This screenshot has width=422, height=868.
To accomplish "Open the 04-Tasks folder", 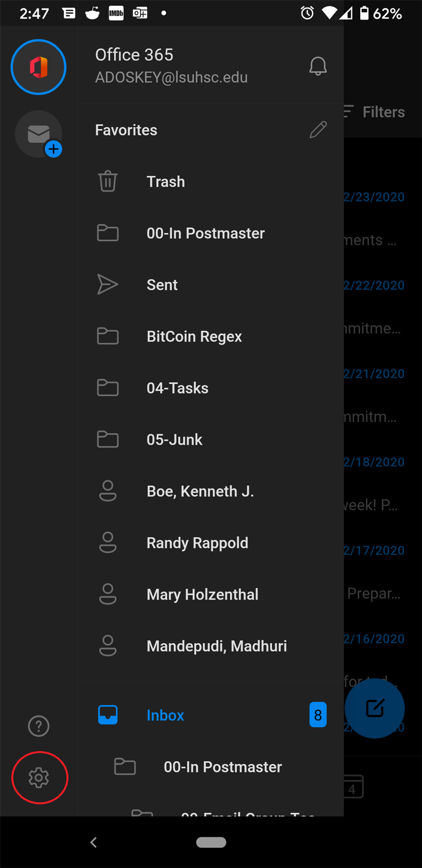I will [177, 388].
